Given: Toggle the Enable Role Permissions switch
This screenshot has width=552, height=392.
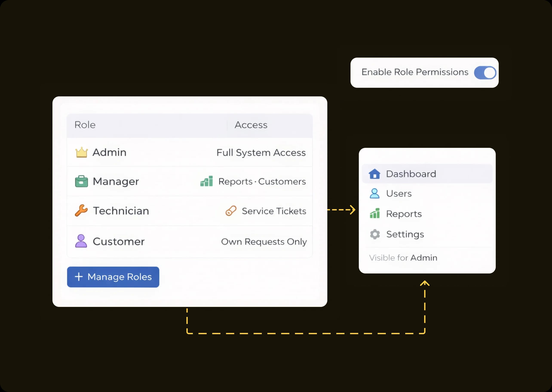Looking at the screenshot, I should tap(485, 73).
